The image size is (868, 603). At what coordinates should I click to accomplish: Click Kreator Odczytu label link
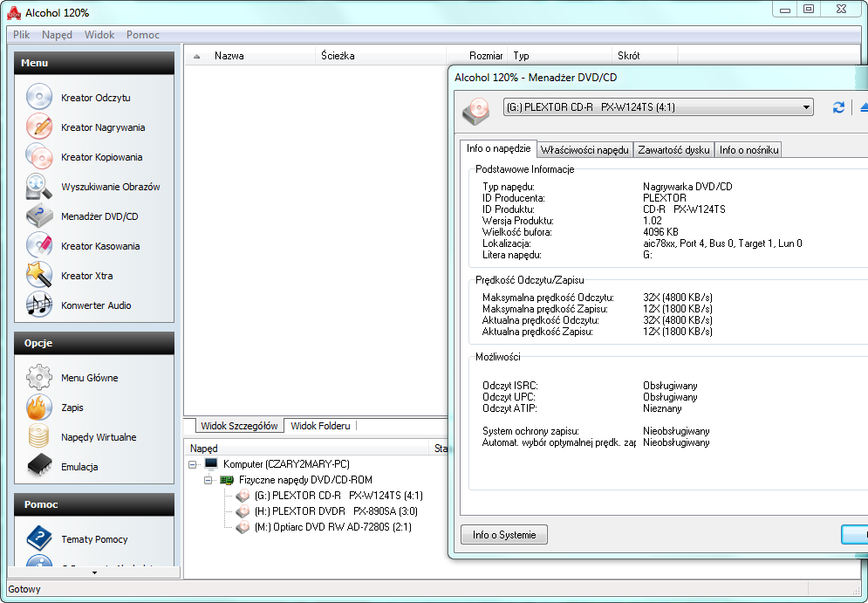(x=96, y=98)
